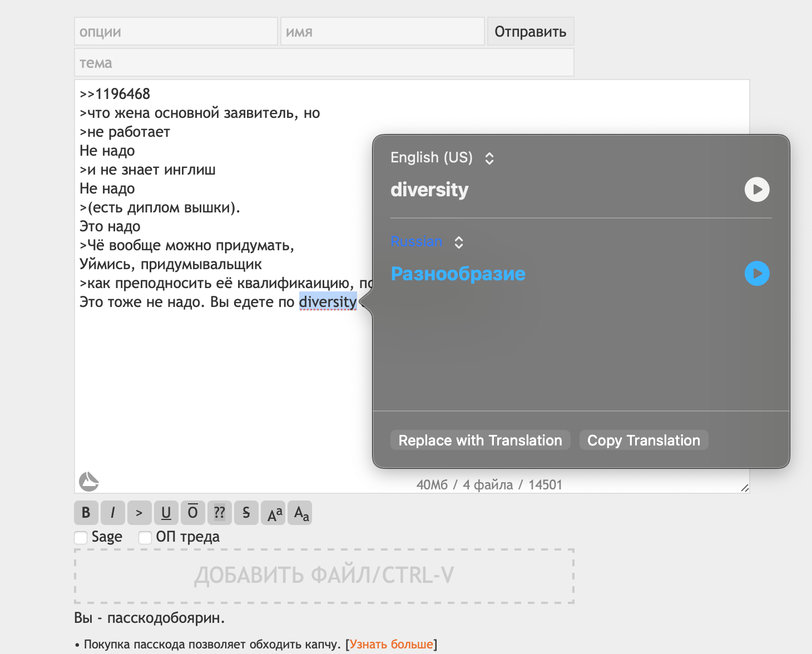
Task: Click the file limit text 40Мб / 4 файла / 14501
Action: [489, 485]
